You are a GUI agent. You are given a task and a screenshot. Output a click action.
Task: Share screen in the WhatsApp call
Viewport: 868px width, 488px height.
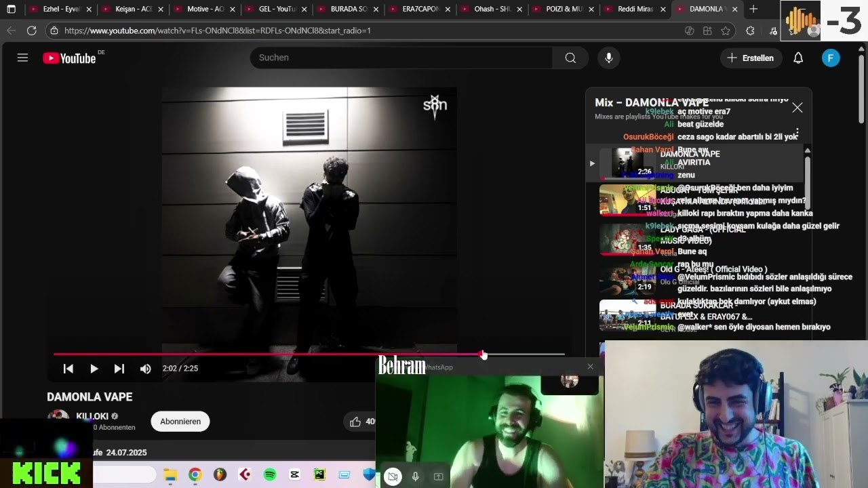point(438,476)
